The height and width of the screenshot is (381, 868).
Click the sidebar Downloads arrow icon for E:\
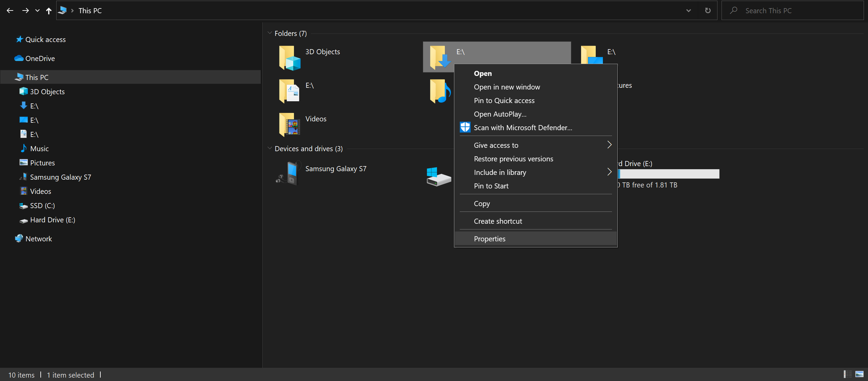24,105
